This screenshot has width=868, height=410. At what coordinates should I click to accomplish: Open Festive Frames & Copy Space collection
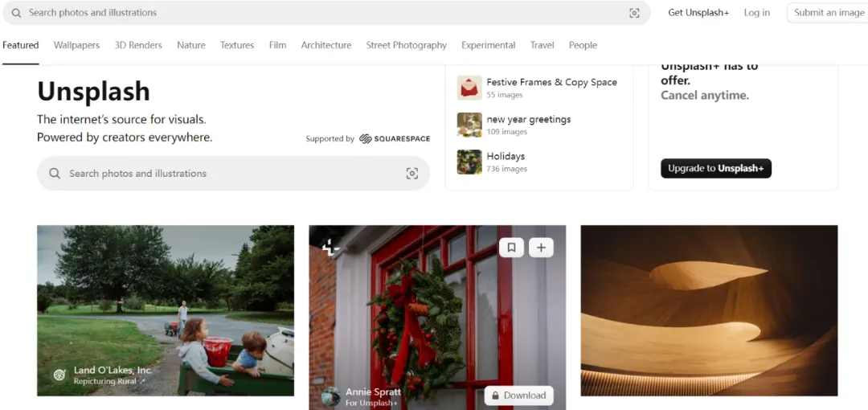(x=552, y=82)
